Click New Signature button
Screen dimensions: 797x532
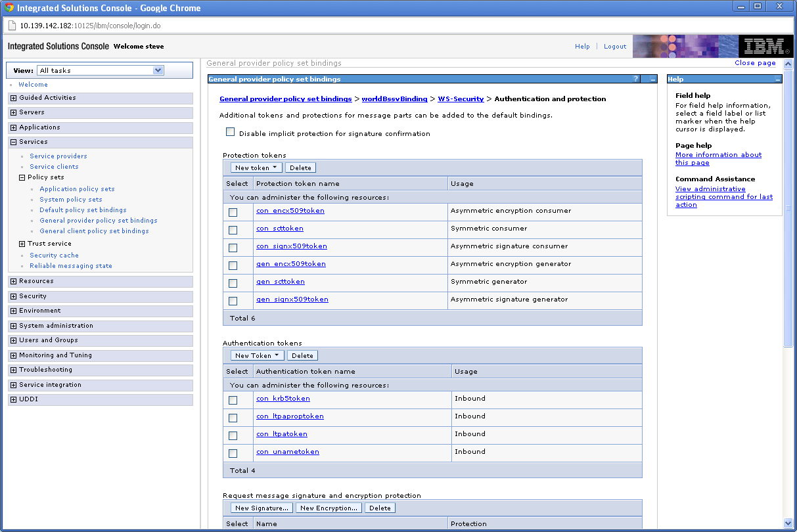point(262,508)
